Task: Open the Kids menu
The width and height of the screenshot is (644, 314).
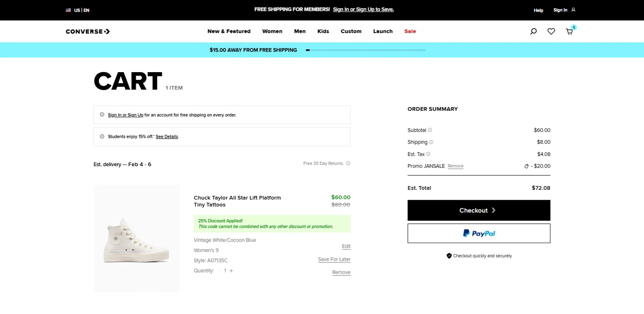Action: tap(323, 31)
